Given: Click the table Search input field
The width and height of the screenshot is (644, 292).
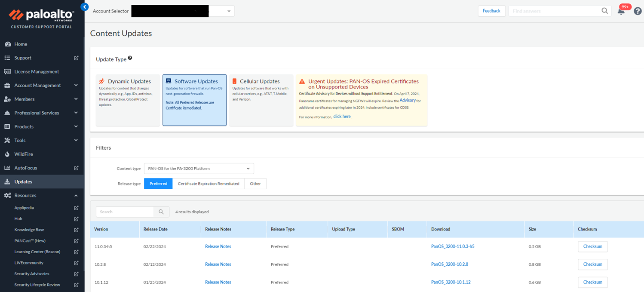Looking at the screenshot, I should click(x=125, y=212).
